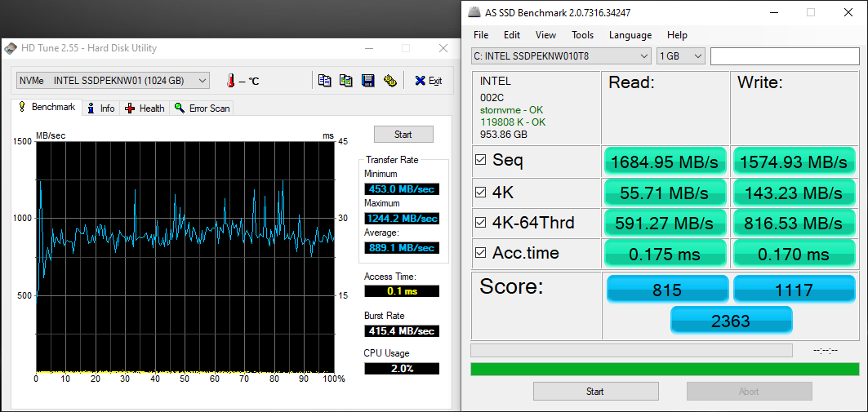This screenshot has height=412, width=868.
Task: Click the elapsed time indicator --:--:--
Action: (x=826, y=351)
